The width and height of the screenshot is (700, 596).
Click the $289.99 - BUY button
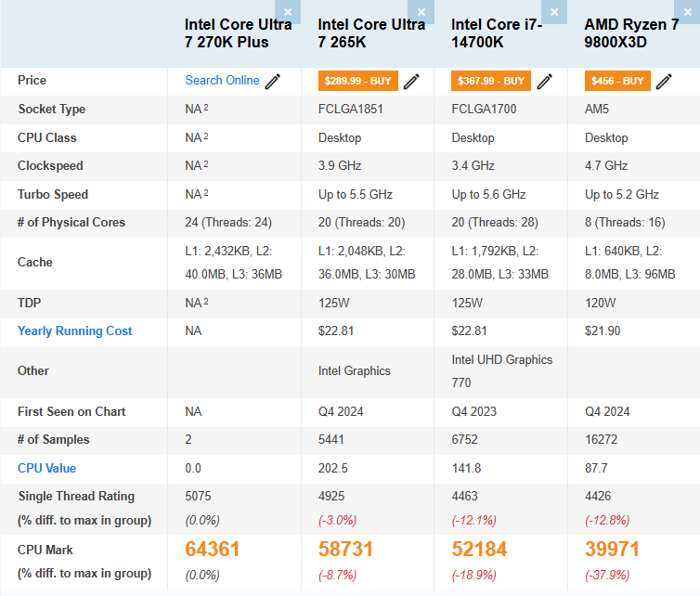point(357,81)
